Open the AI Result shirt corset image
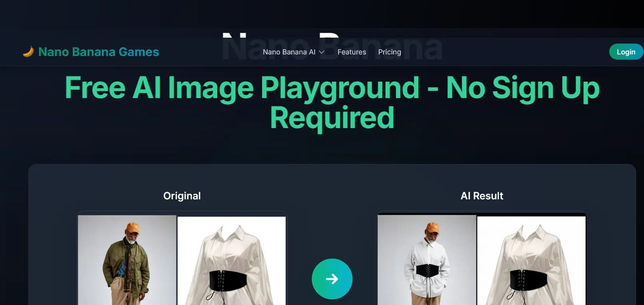 click(531, 261)
